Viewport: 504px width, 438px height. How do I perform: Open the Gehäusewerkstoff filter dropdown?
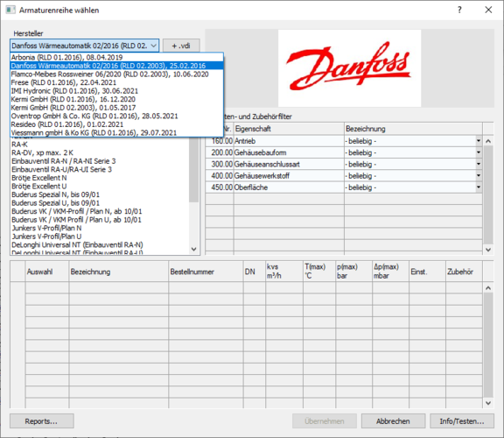(x=479, y=176)
